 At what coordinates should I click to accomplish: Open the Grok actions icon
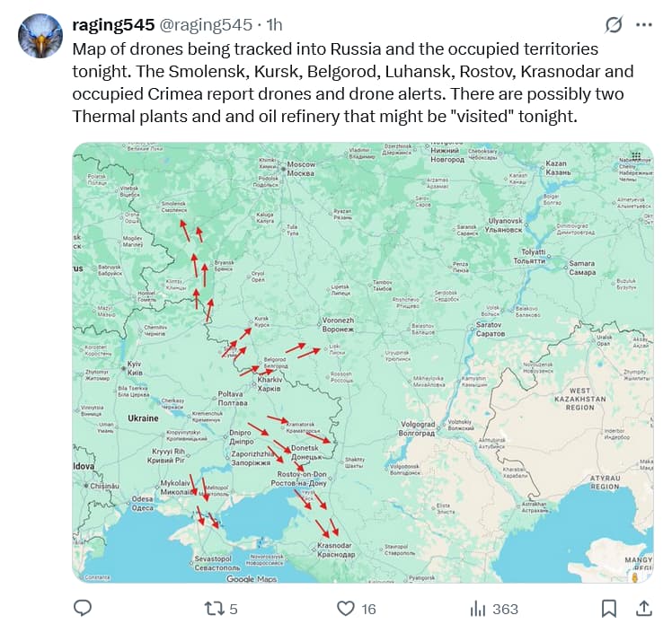[x=615, y=25]
